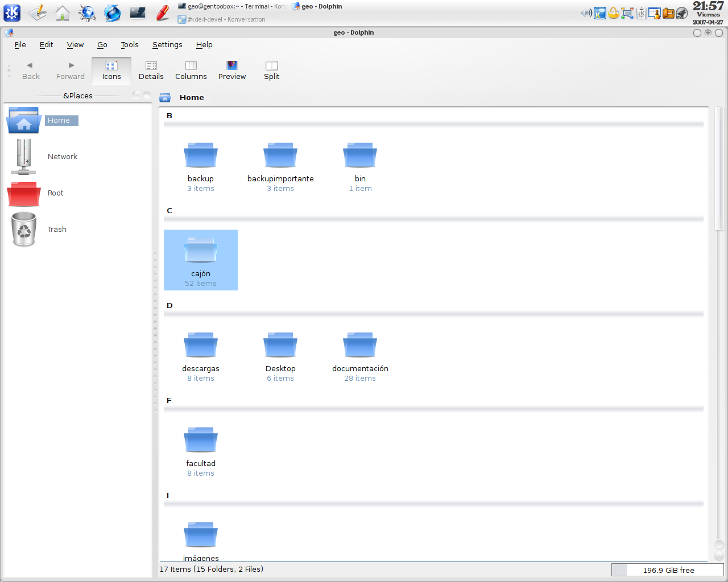Select the facultad folder
This screenshot has height=582, width=728.
pos(201,451)
